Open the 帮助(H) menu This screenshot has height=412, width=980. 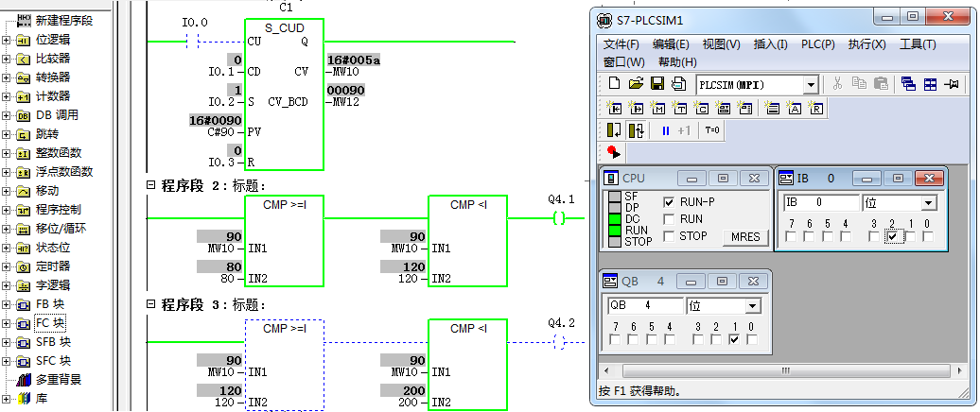[677, 62]
